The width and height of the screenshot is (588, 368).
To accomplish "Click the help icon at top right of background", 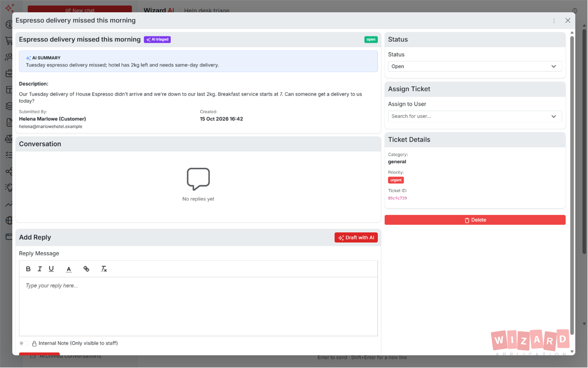I will click(575, 10).
